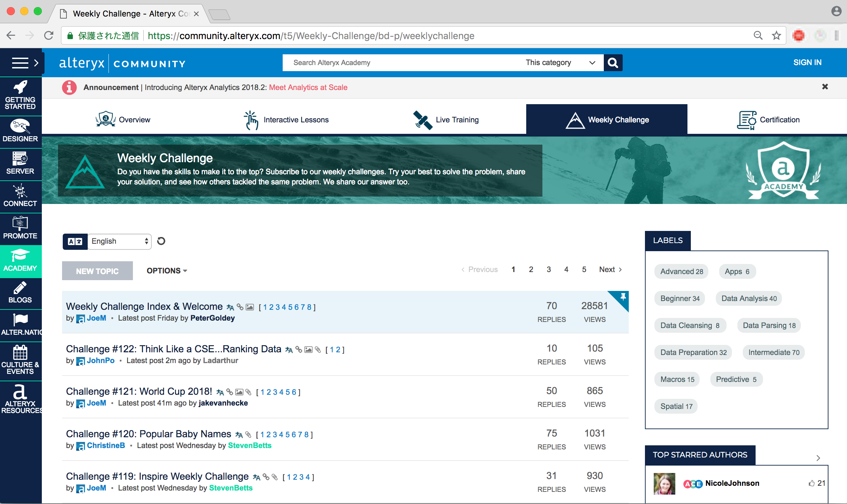The width and height of the screenshot is (847, 504).
Task: Filter by the Apps label
Action: point(737,271)
